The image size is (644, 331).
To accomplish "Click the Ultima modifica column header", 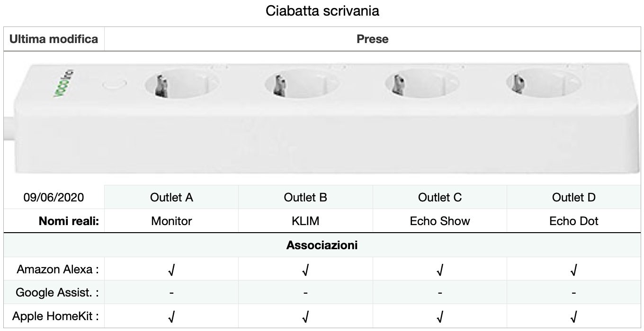I will [x=54, y=39].
